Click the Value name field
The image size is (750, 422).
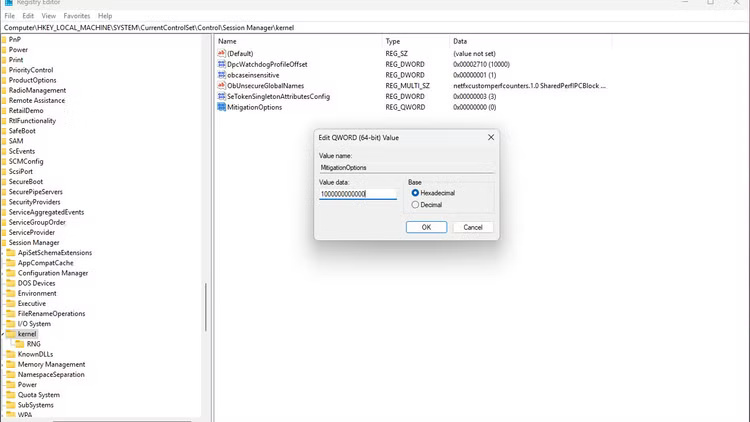pos(407,167)
